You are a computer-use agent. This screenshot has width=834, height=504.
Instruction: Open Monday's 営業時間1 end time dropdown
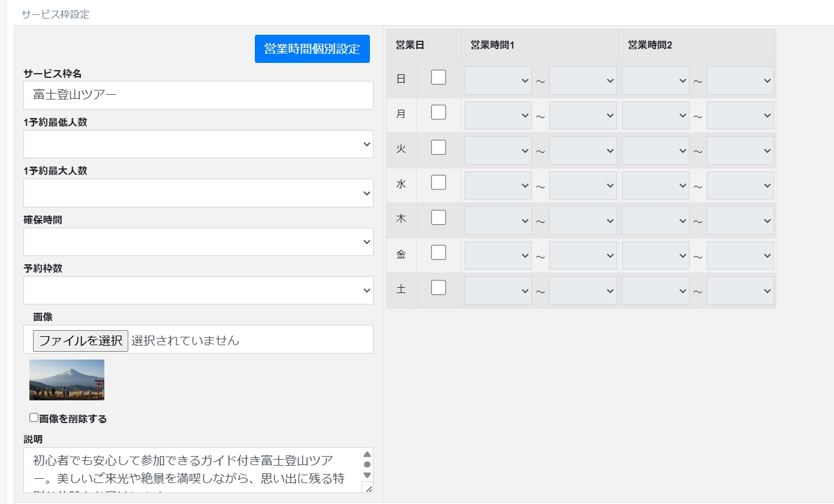[583, 115]
